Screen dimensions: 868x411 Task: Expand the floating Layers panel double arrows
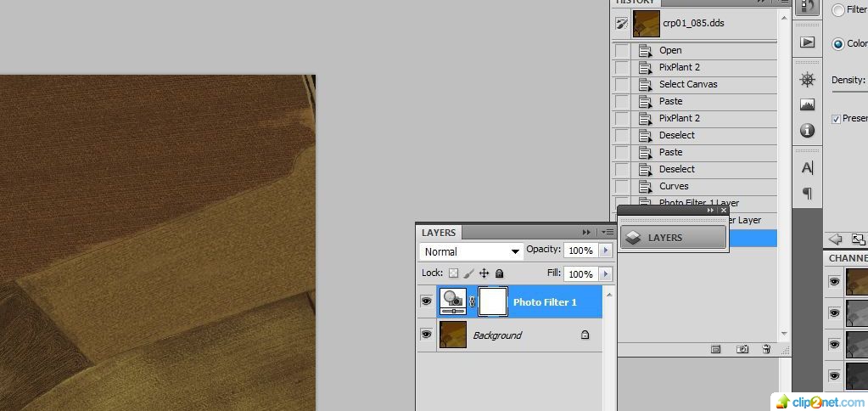pos(710,211)
